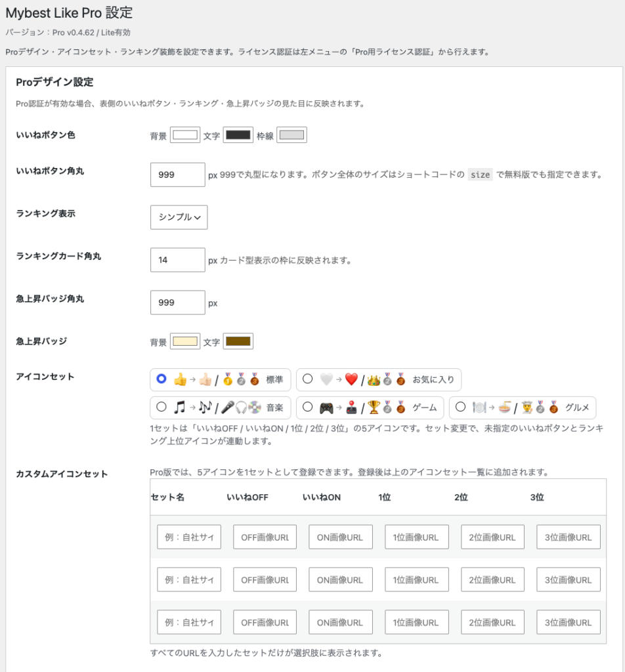Screen dimensions: 625x672
Task: Open the いいねボタン色 枠線 color swatch
Action: coord(291,135)
